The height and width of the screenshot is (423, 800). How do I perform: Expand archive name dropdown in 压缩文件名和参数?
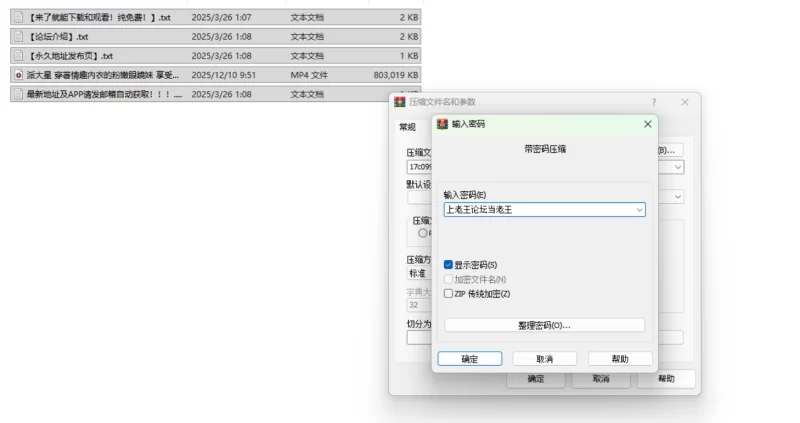click(x=678, y=167)
